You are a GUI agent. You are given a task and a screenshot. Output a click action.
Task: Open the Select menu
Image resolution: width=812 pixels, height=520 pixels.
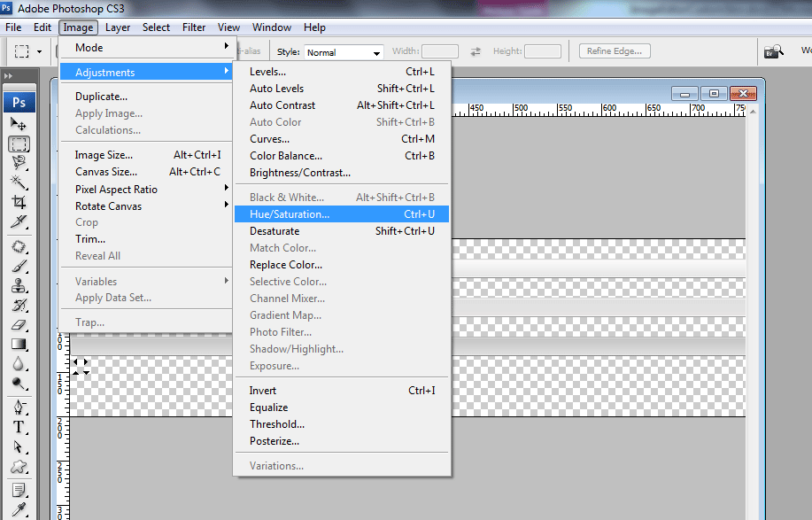point(156,27)
